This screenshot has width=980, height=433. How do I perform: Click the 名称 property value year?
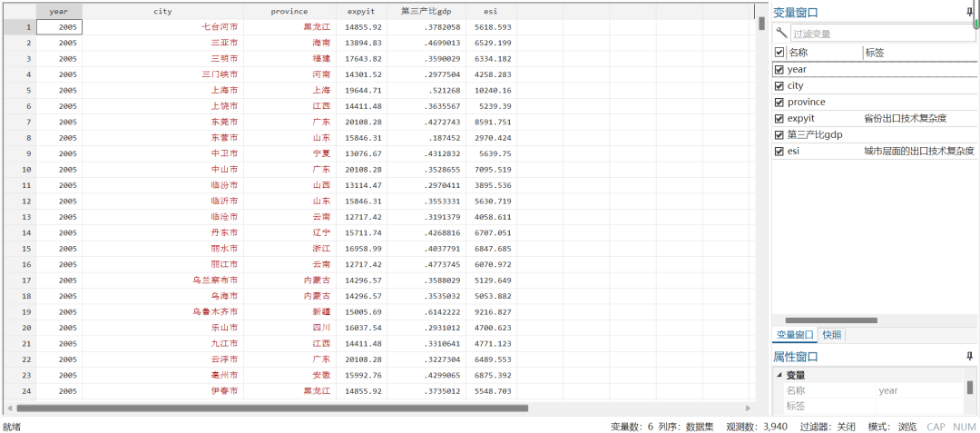[887, 390]
